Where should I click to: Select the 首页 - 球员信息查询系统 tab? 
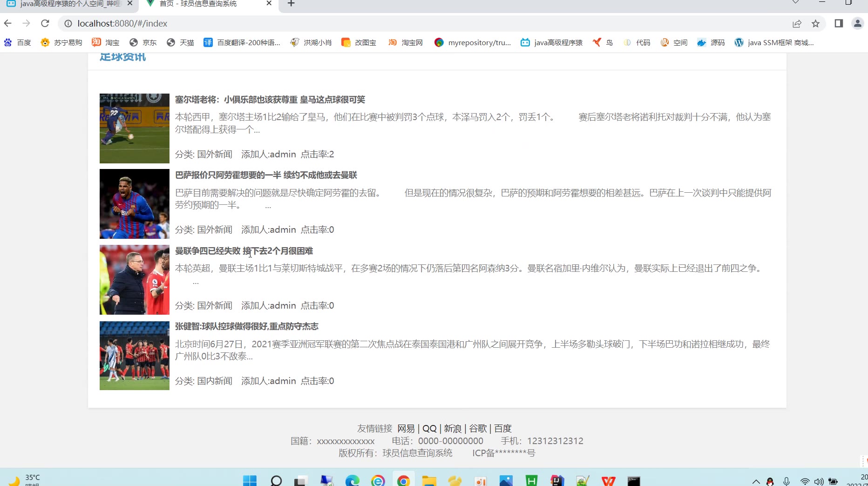[x=208, y=4]
